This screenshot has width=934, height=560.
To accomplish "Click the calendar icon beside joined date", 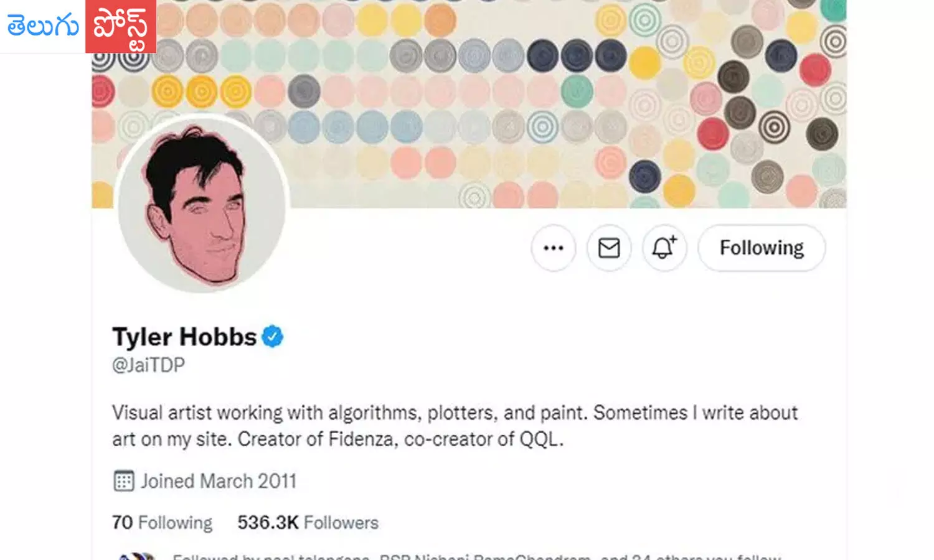I will 123,480.
